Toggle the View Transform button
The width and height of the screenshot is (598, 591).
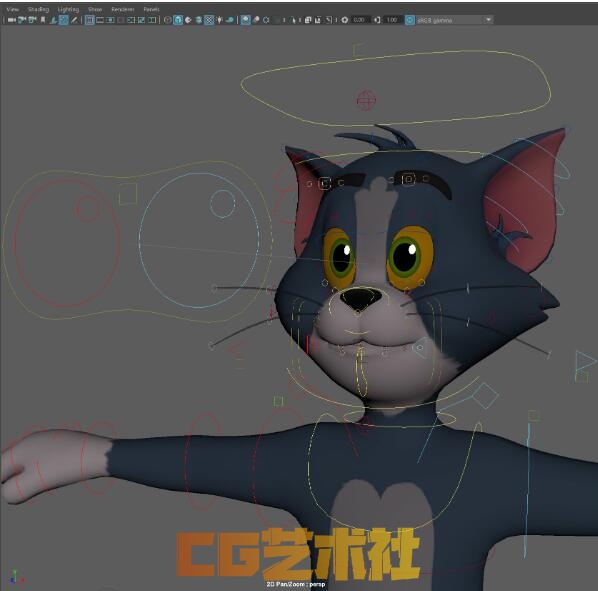pyautogui.click(x=410, y=20)
